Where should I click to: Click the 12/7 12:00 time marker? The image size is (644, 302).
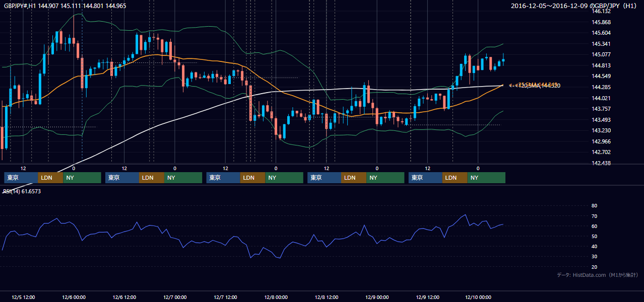coord(225,297)
